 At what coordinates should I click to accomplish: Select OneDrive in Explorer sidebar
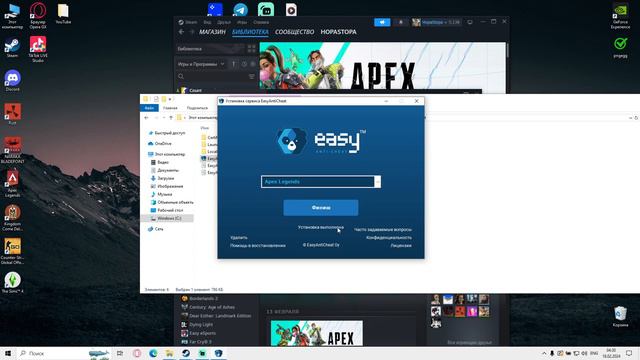pyautogui.click(x=160, y=143)
